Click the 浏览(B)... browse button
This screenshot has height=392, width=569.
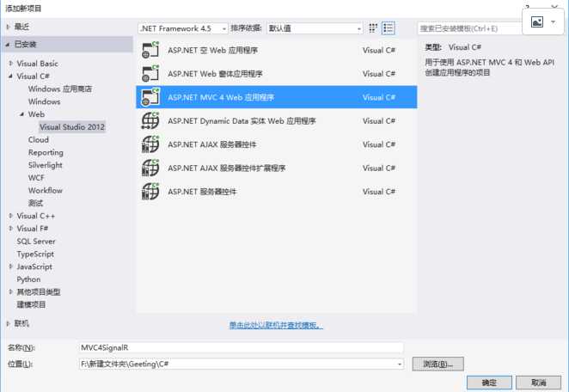click(438, 364)
